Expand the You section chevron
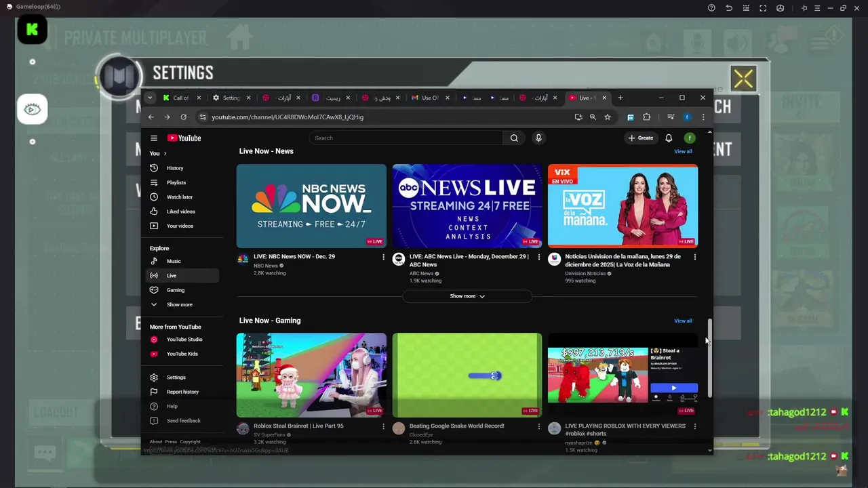 [165, 154]
